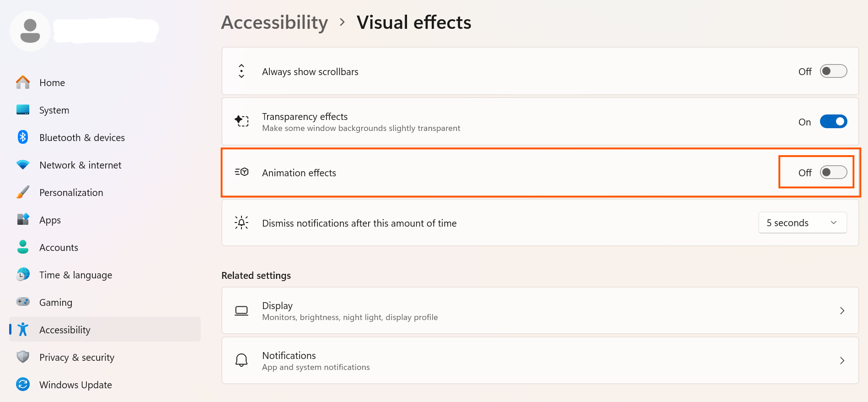Expand Display related settings chevron
This screenshot has width=868, height=402.
(842, 311)
